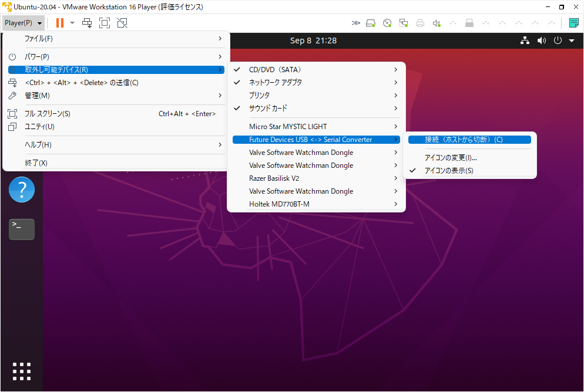Viewport: 584px width, 392px height.
Task: Send Ctrl+Alt+Delete using the toolbar icon
Action: pos(86,23)
